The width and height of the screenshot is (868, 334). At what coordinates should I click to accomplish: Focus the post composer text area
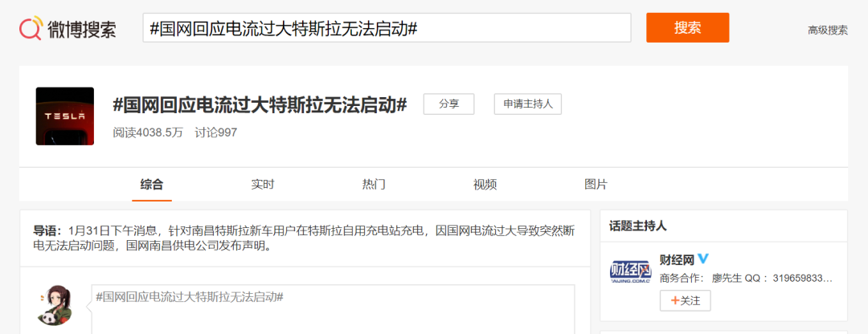(333, 310)
